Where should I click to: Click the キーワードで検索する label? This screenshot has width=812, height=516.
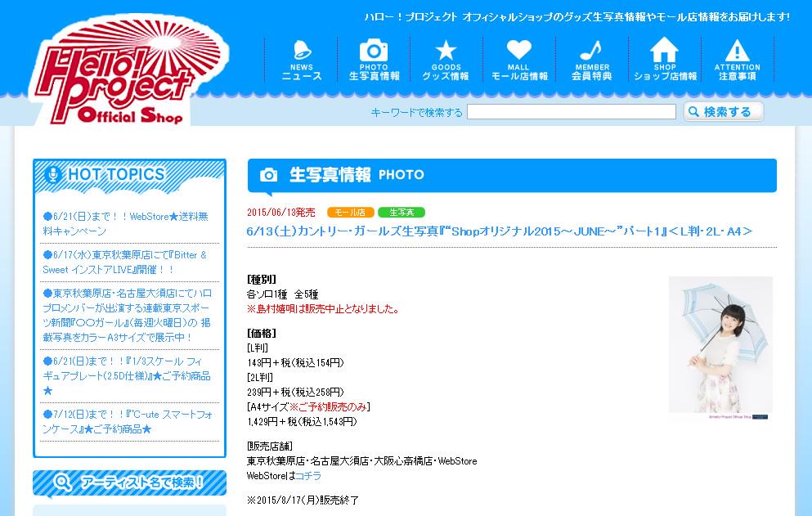tap(416, 112)
